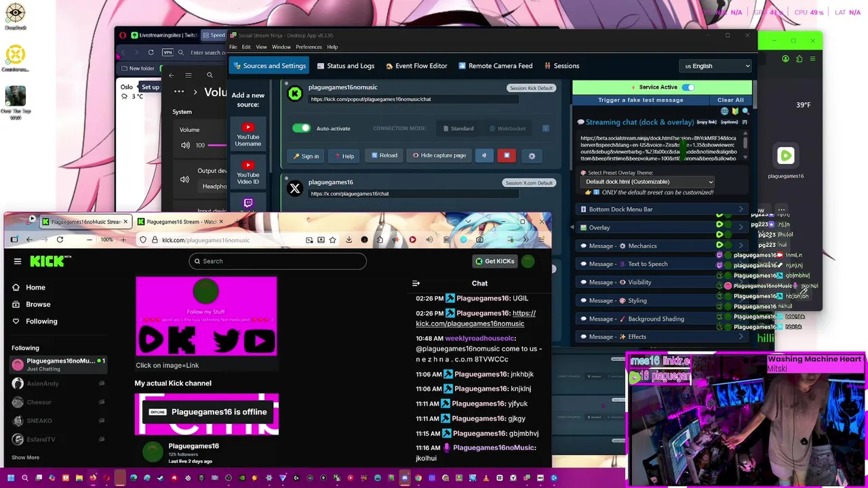The height and width of the screenshot is (488, 868).
Task: Click the Kick user avatar next to Get KICKs
Action: click(528, 261)
